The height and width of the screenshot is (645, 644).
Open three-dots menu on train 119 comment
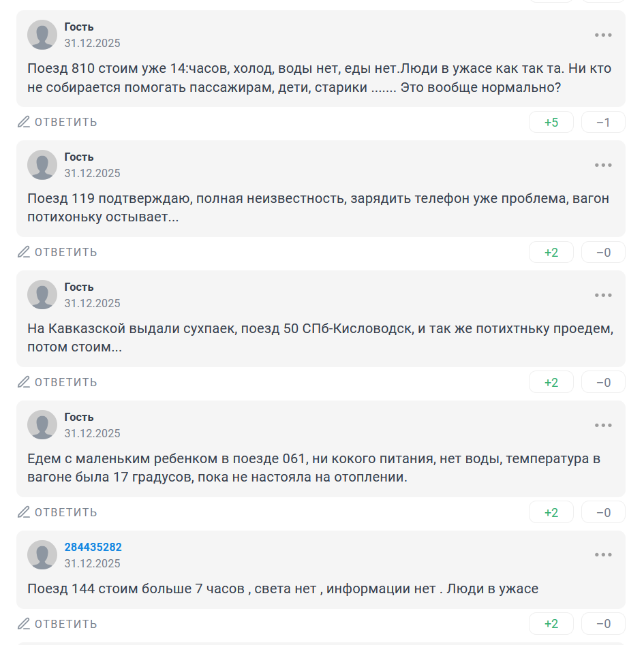[x=603, y=165]
